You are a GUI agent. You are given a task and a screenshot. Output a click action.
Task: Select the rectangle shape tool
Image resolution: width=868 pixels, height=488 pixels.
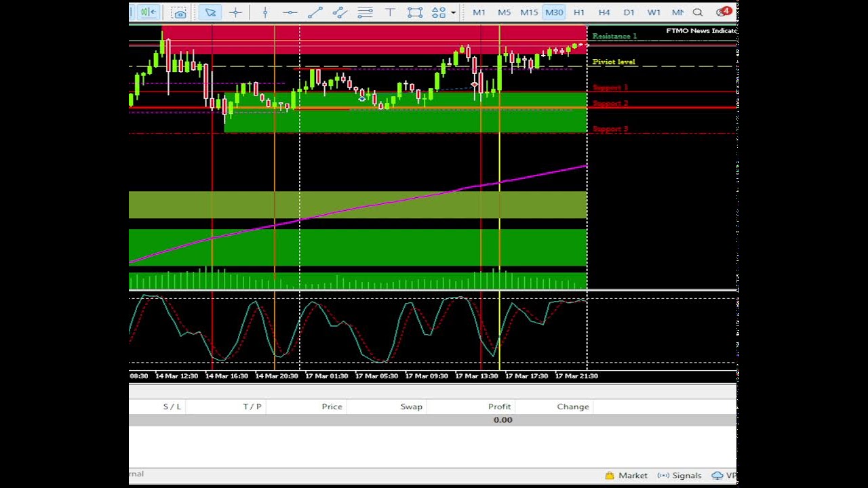pos(415,12)
